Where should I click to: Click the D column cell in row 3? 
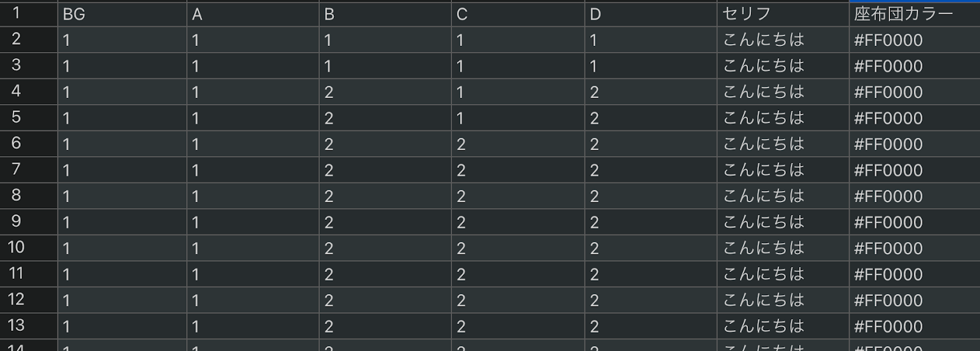(x=650, y=66)
